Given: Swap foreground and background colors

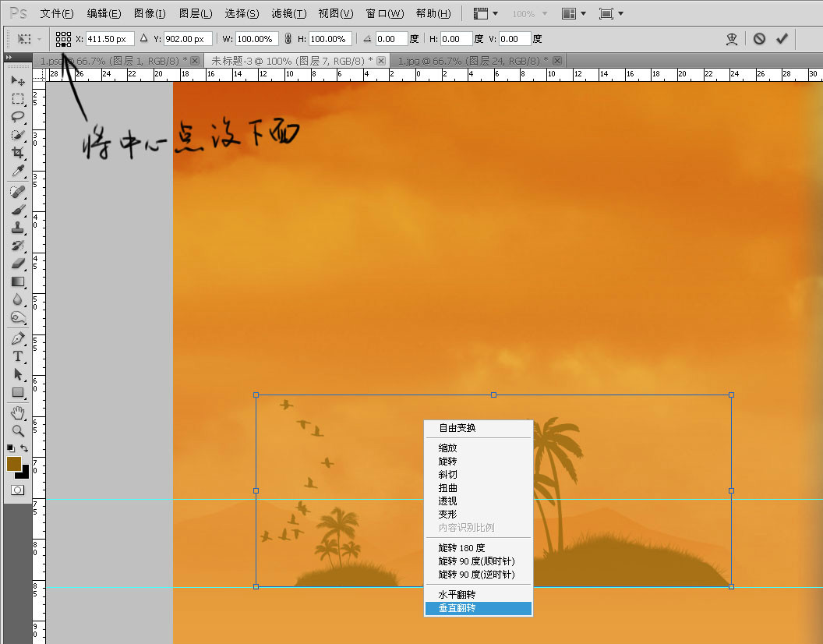Looking at the screenshot, I should tap(24, 448).
